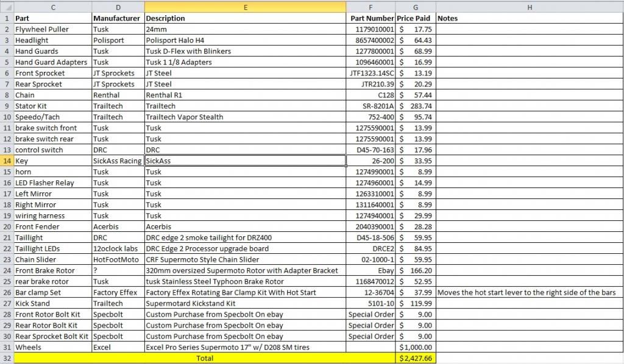Click the Trailtech Vapor Stealth cell

tap(245, 117)
